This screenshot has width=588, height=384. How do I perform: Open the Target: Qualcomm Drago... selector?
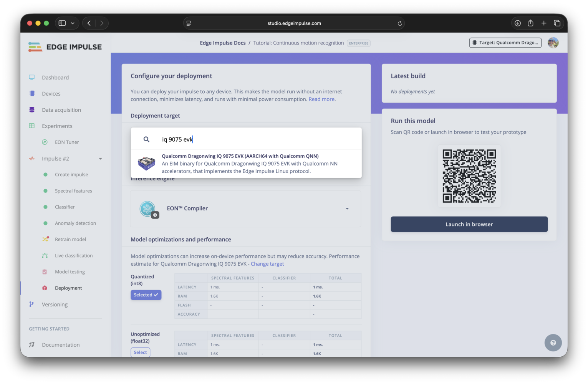pos(505,43)
